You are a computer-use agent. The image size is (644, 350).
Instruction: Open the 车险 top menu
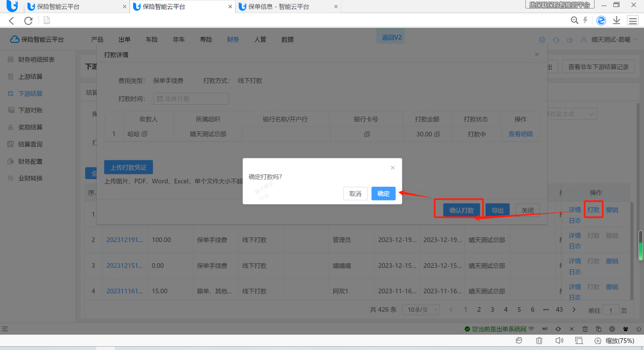[152, 40]
